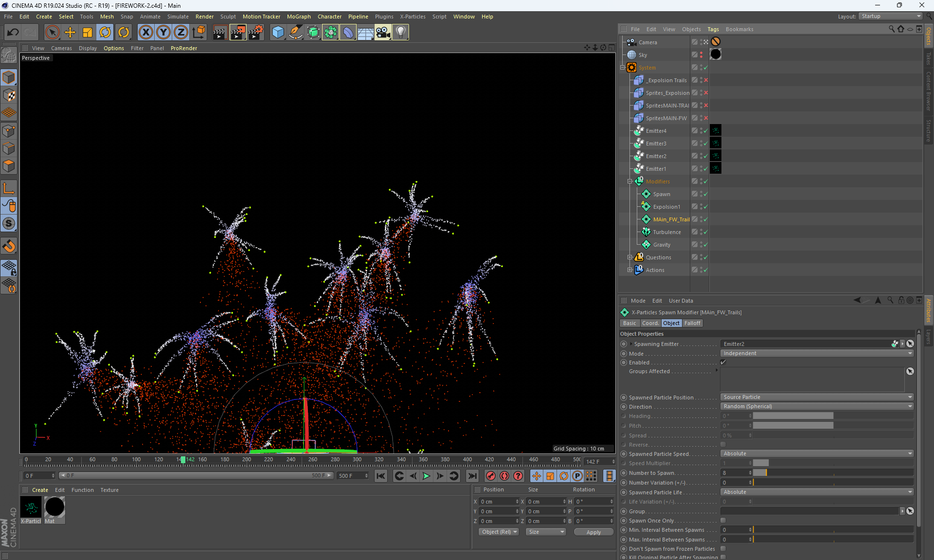Open the Direction dropdown

816,407
